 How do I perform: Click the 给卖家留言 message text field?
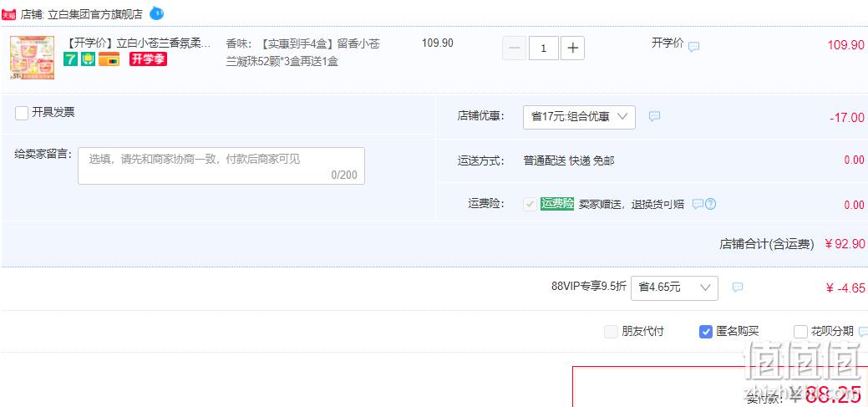pyautogui.click(x=221, y=165)
